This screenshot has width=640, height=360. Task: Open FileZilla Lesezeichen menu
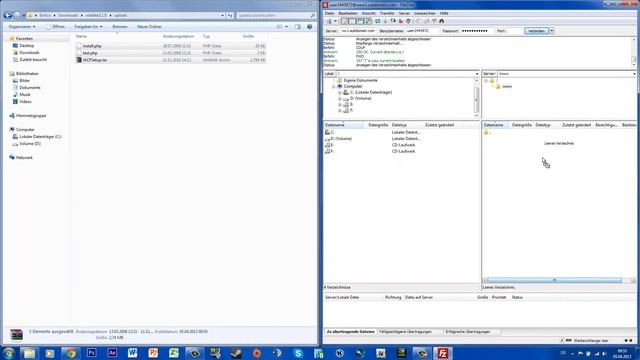coord(425,13)
